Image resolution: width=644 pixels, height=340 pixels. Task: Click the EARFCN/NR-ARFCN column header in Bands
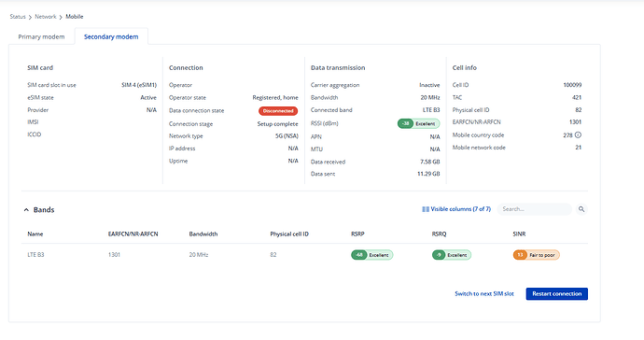pyautogui.click(x=133, y=234)
